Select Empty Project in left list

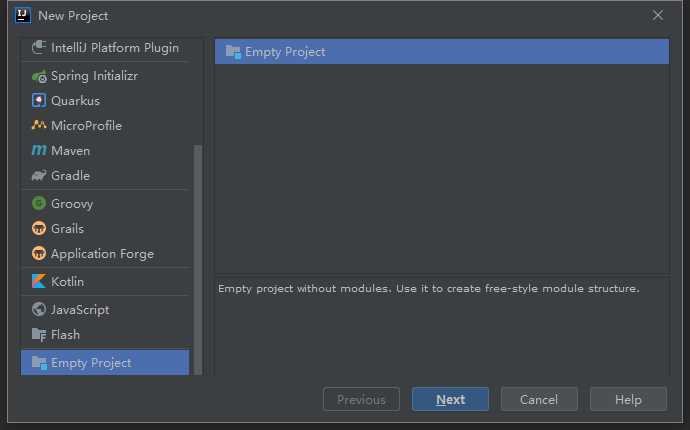tap(90, 363)
